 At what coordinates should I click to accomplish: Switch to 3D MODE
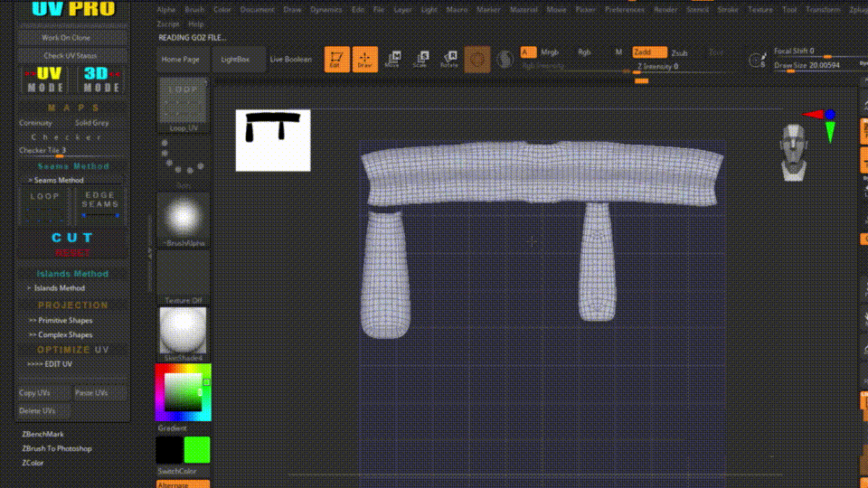point(100,80)
